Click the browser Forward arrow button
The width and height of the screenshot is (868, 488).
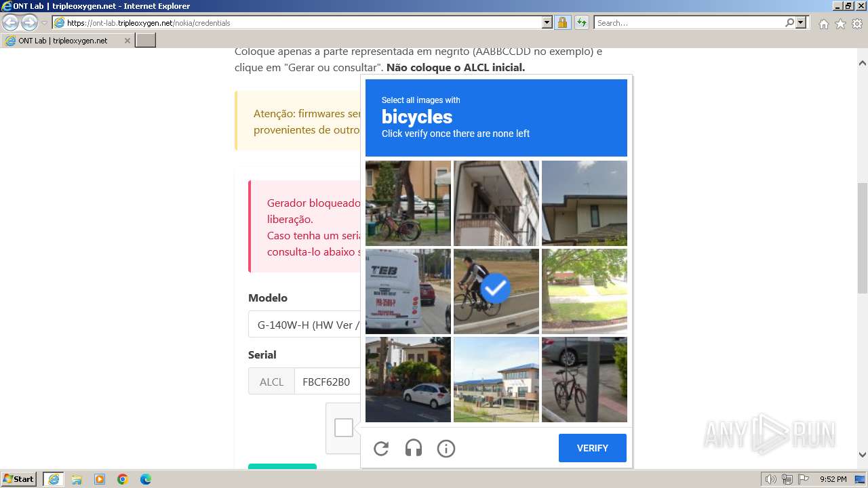[29, 22]
